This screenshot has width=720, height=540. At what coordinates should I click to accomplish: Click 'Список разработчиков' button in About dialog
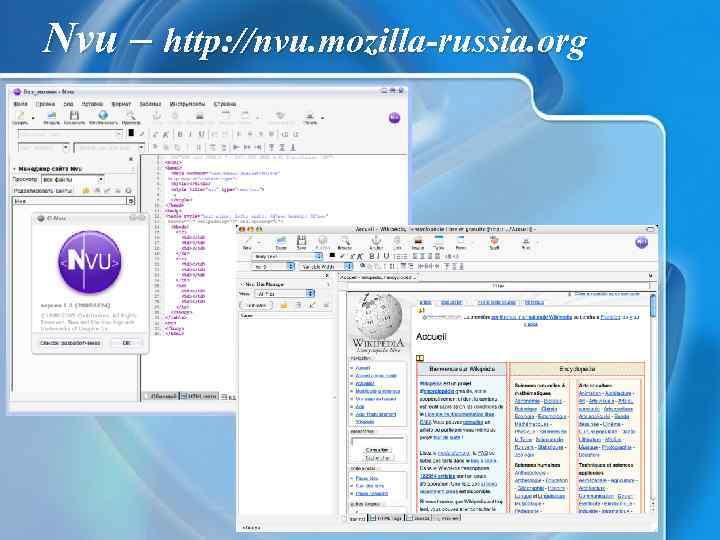point(70,343)
